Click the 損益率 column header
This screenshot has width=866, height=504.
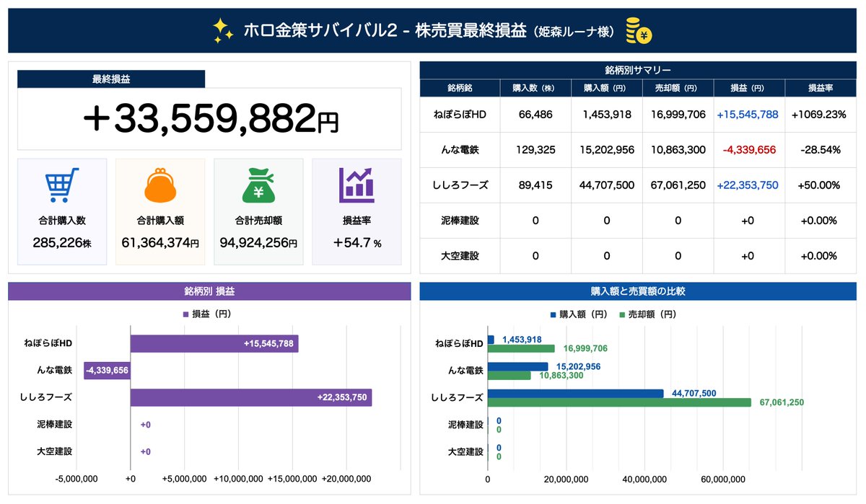pos(821,88)
